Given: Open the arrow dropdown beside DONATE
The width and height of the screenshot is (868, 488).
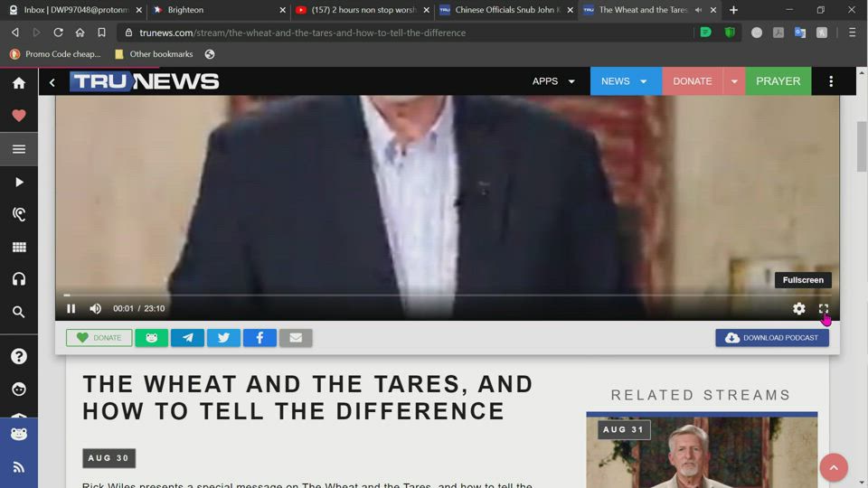Looking at the screenshot, I should 734,81.
